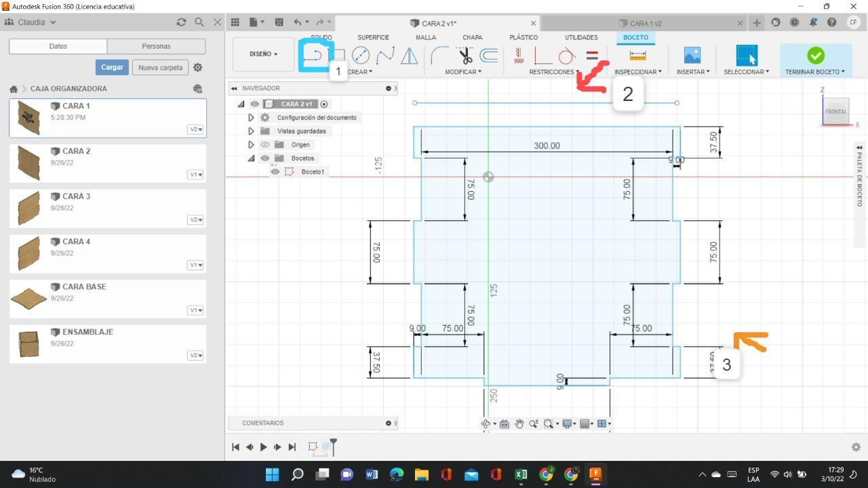The height and width of the screenshot is (488, 868).
Task: Click the green Finish Sketch checkmark
Action: [x=815, y=55]
